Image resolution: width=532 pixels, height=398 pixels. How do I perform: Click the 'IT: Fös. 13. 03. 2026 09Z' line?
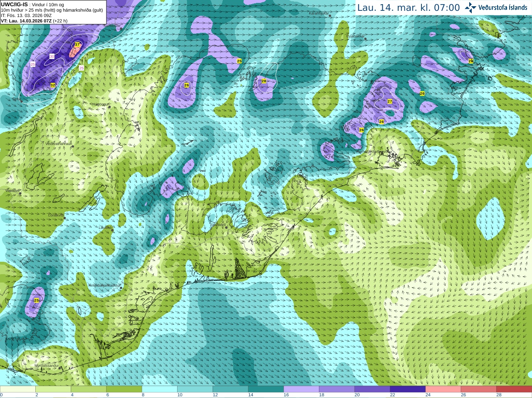click(x=26, y=15)
